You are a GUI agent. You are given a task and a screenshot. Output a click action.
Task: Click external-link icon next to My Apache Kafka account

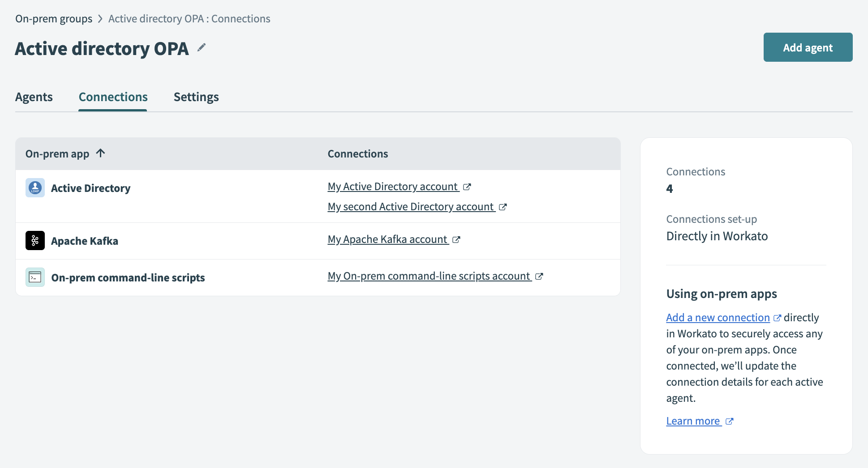[457, 239]
